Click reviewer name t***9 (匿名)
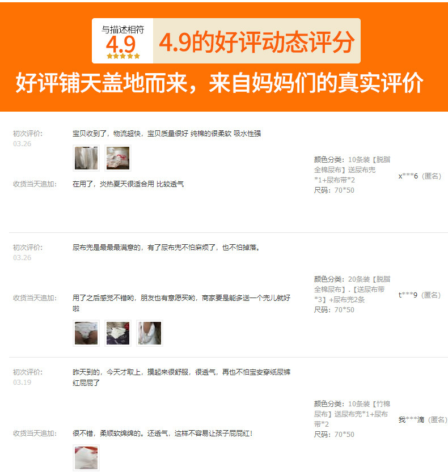Image resolution: width=448 pixels, height=476 pixels. pos(420,295)
